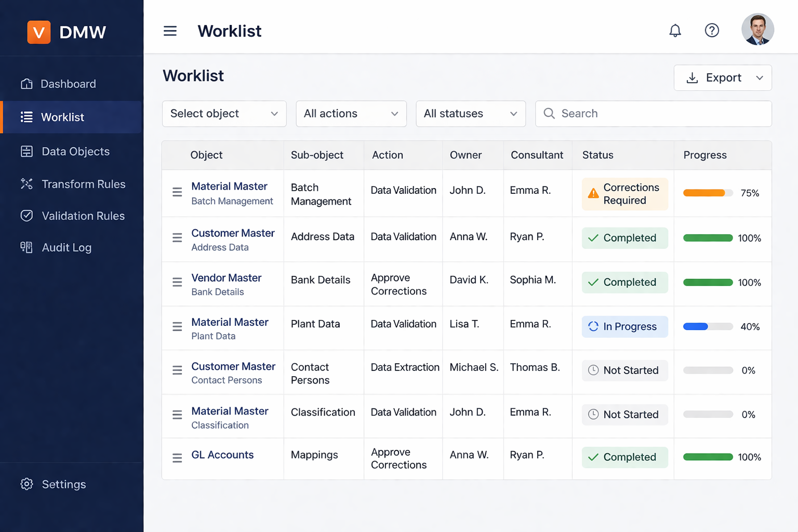Screen dimensions: 798x532
Task: Navigate to Audit Log page
Action: click(66, 248)
